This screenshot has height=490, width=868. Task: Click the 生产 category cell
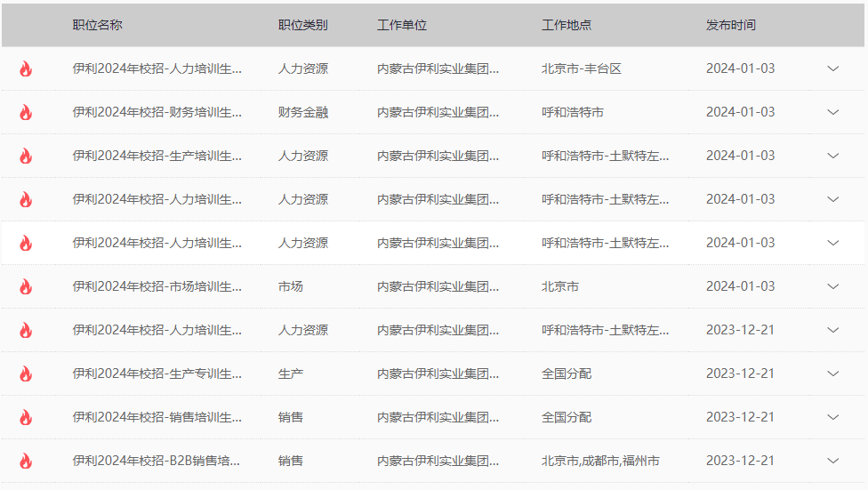[x=291, y=374]
